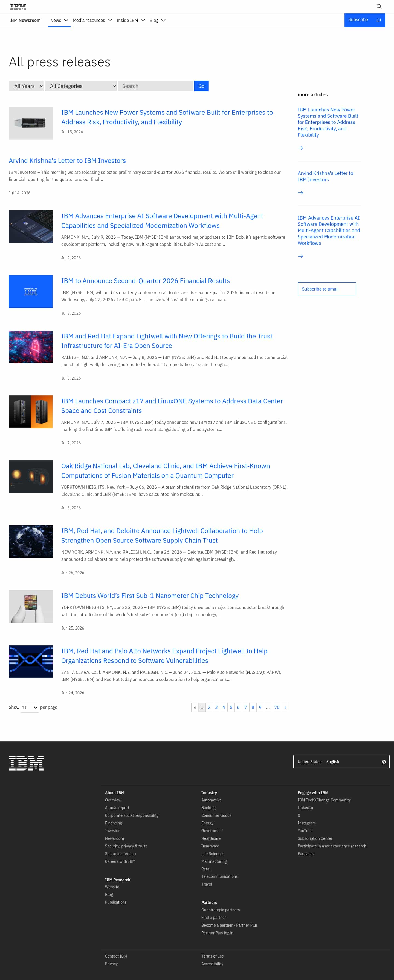Open the dark UI thumbnail for Enterprise AI article
394x980 pixels.
[30, 227]
